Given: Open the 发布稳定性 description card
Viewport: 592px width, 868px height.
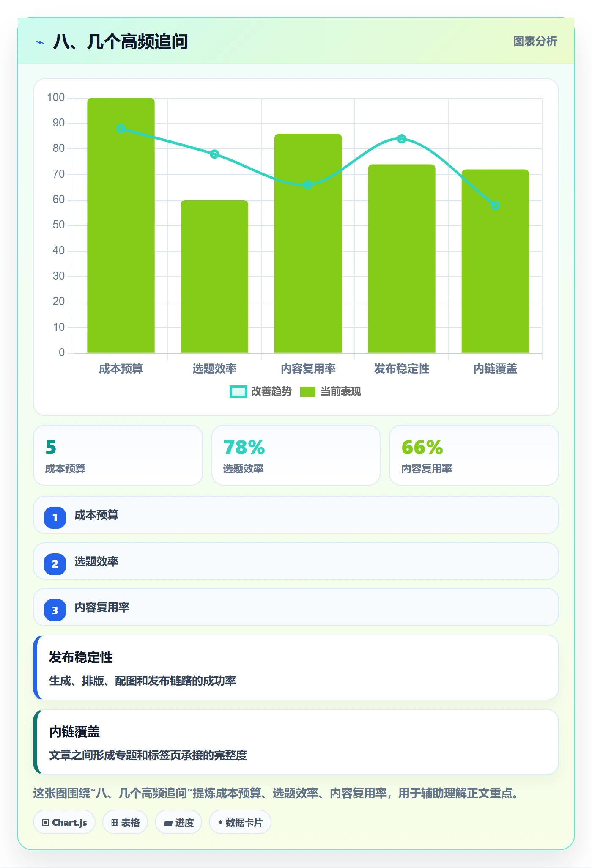Looking at the screenshot, I should (296, 667).
